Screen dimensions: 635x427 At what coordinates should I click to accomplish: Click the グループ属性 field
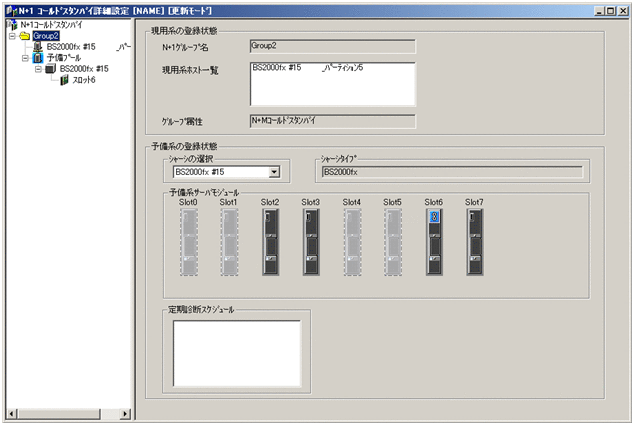tap(332, 121)
